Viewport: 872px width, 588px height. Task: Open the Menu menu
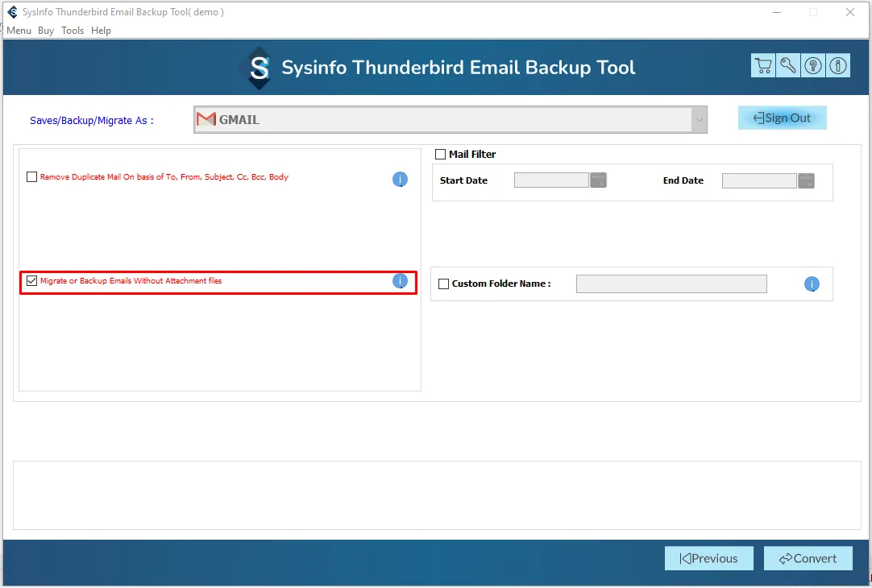tap(19, 31)
